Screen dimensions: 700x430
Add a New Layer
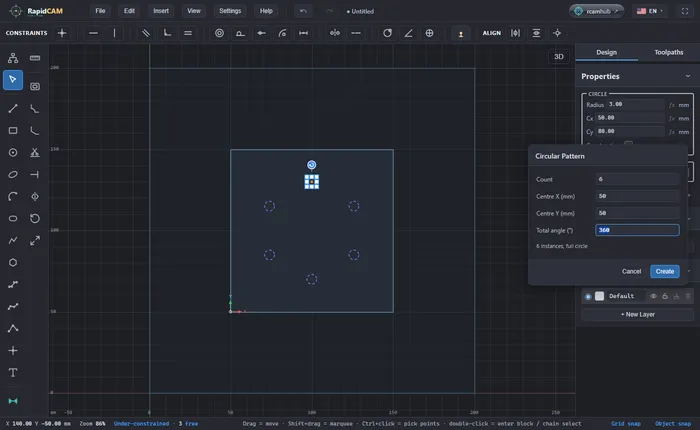[638, 314]
